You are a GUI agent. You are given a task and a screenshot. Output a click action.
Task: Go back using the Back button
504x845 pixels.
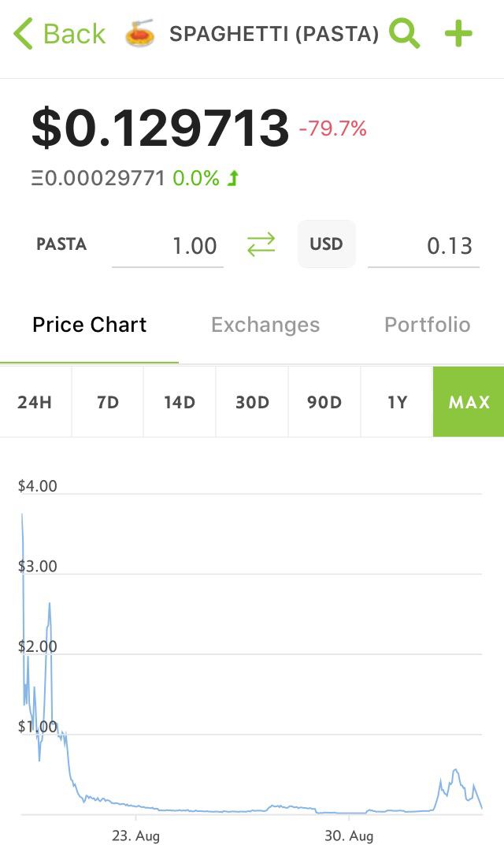click(59, 34)
